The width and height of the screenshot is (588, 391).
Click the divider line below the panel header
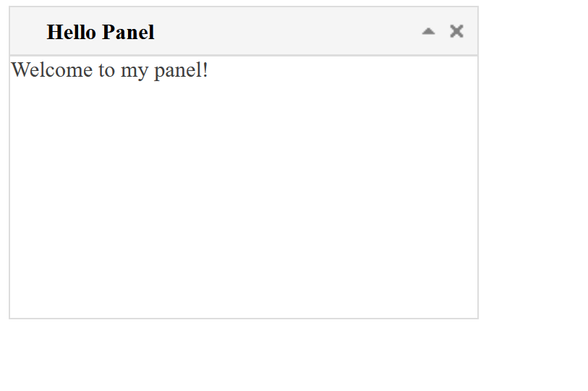pos(244,56)
